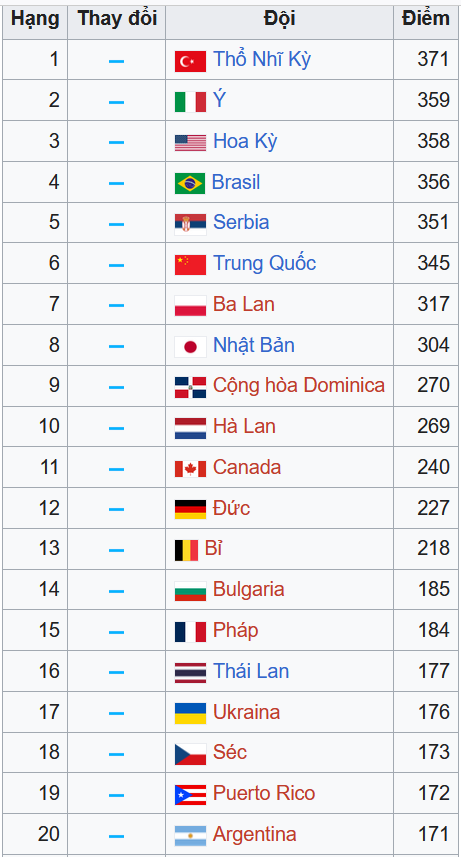Click the Đội column header

[279, 20]
